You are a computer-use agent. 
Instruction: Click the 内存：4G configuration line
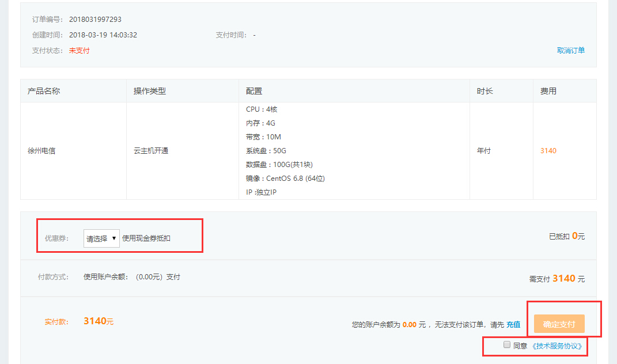pos(260,123)
